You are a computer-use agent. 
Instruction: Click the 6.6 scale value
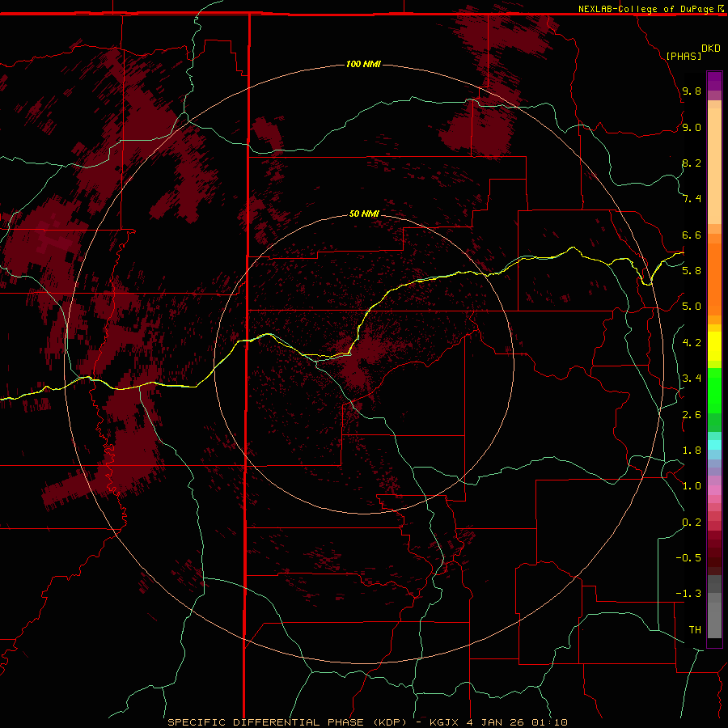coord(692,235)
